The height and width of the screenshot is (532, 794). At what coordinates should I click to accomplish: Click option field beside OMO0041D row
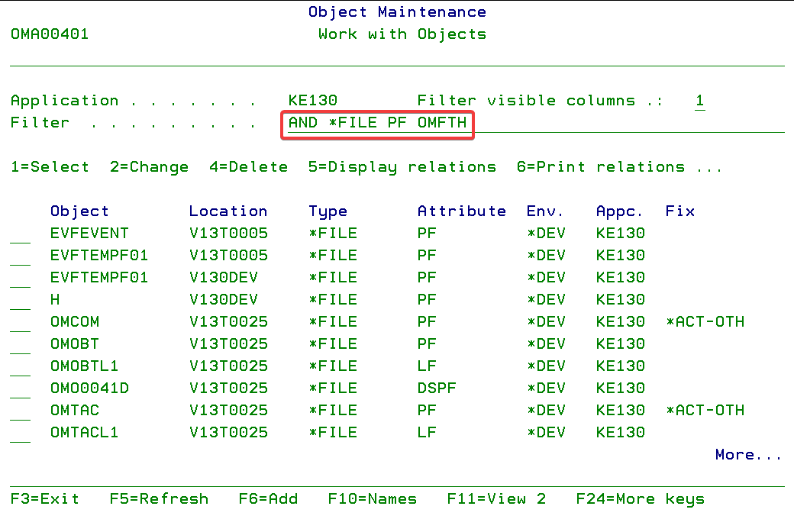21,389
